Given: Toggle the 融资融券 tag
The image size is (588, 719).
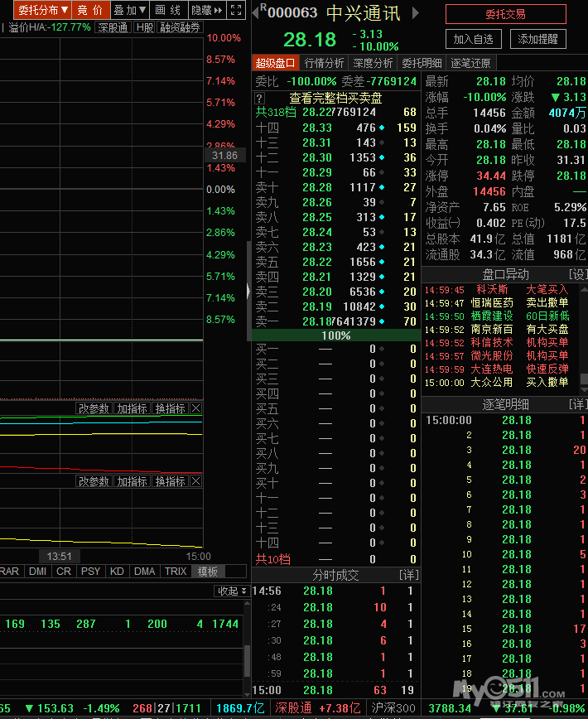Looking at the screenshot, I should [180, 27].
